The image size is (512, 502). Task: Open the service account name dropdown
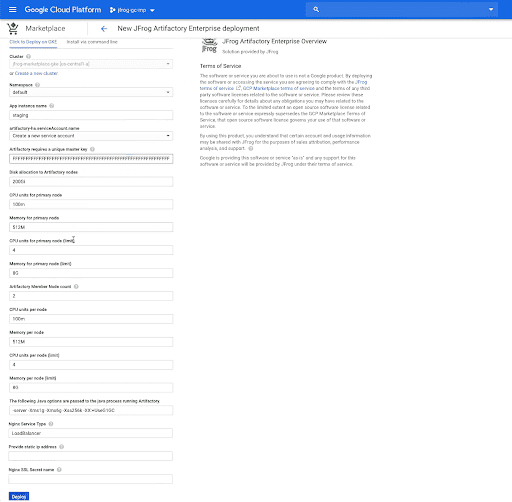(x=91, y=136)
